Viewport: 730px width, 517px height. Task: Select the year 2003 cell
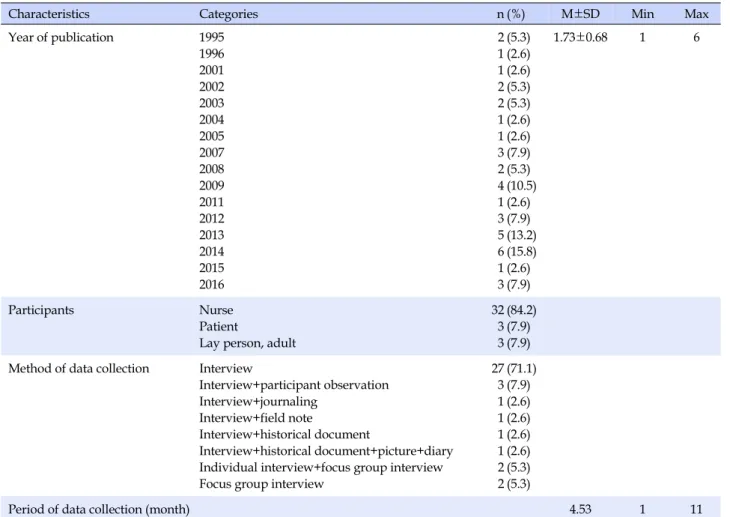coord(211,103)
